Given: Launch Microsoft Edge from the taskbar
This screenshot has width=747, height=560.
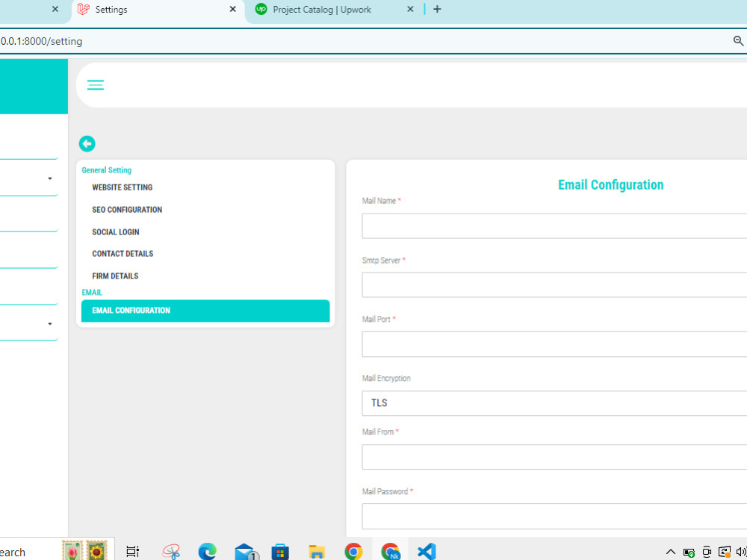Looking at the screenshot, I should click(x=207, y=552).
